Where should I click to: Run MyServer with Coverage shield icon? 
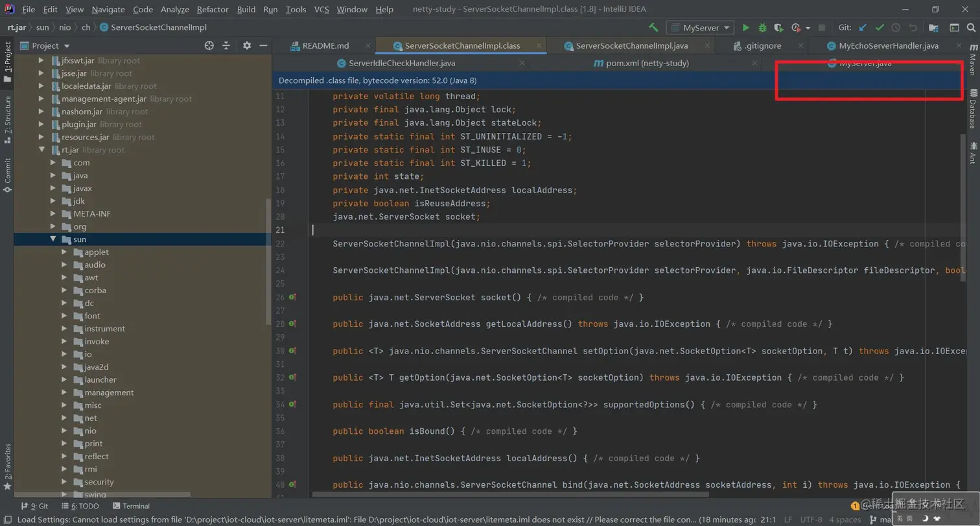click(778, 28)
